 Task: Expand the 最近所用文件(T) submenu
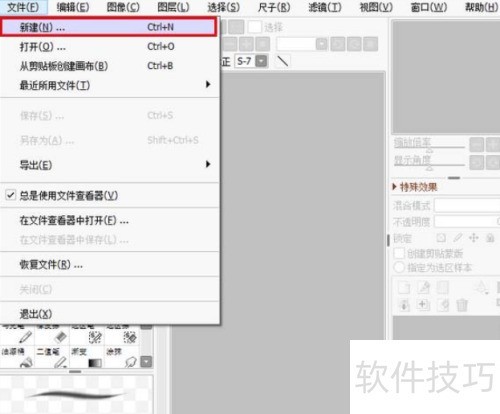pyautogui.click(x=109, y=85)
